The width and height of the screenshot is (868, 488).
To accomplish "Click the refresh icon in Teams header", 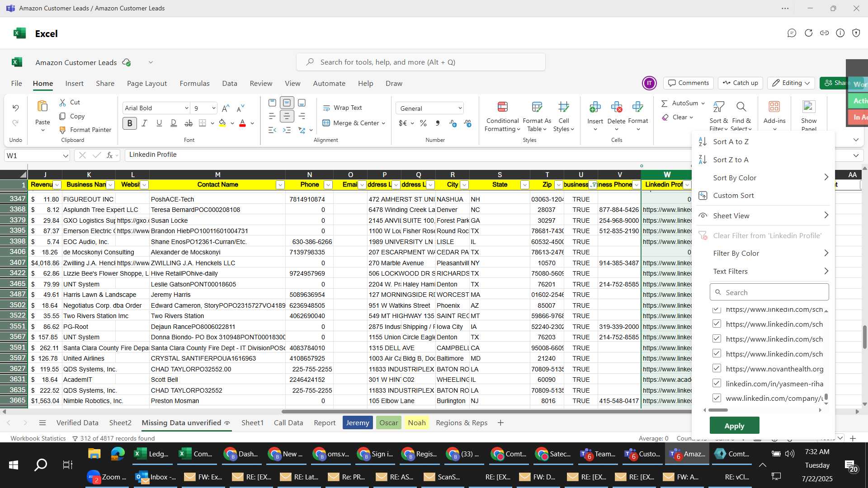I will click(808, 33).
